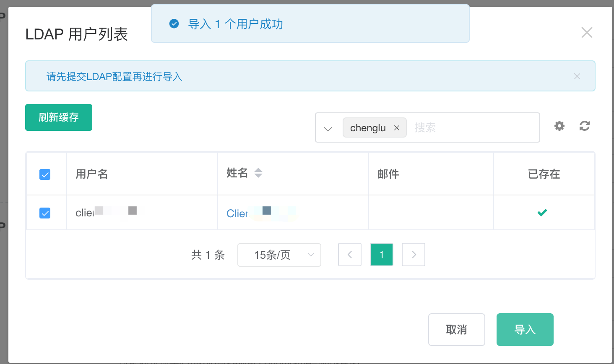614x364 pixels.
Task: Click the 用户名 column header
Action: click(91, 174)
